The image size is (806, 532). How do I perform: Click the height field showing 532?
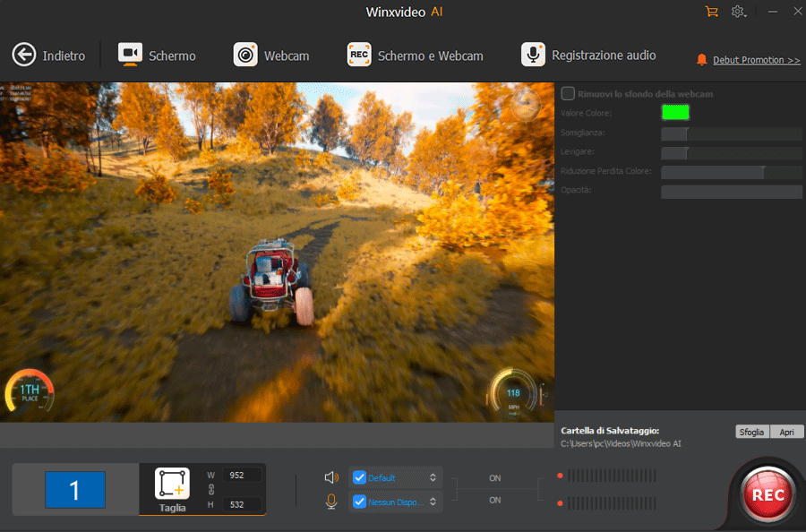pos(242,504)
